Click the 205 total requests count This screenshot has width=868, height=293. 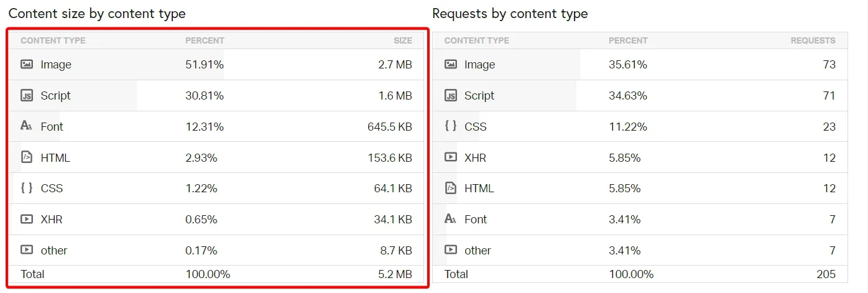(x=826, y=274)
